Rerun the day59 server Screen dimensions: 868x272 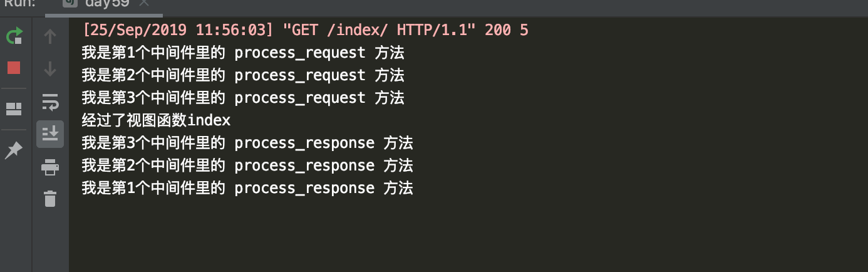pyautogui.click(x=14, y=36)
